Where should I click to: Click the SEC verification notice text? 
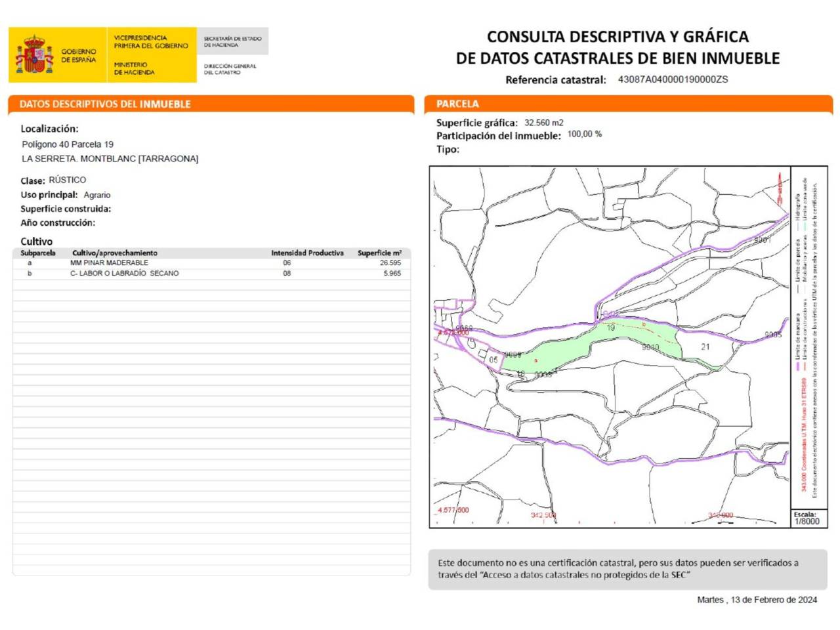618,568
